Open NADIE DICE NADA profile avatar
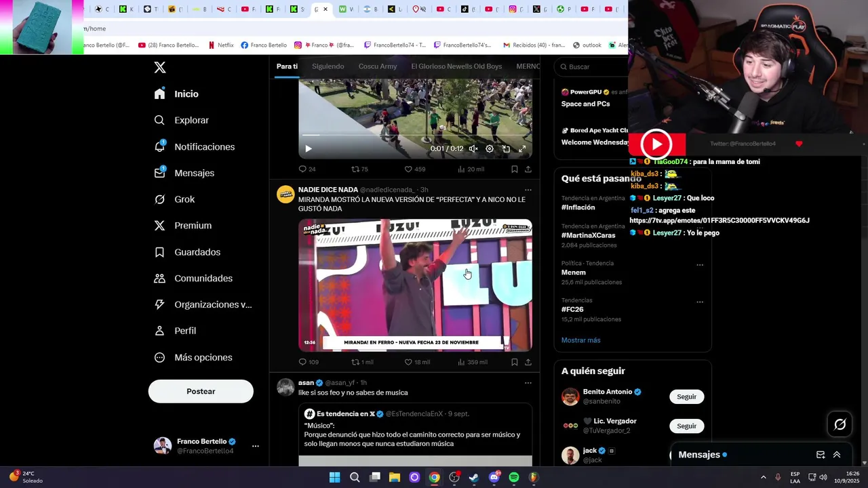Screen dimensions: 868x488 pyautogui.click(x=285, y=194)
